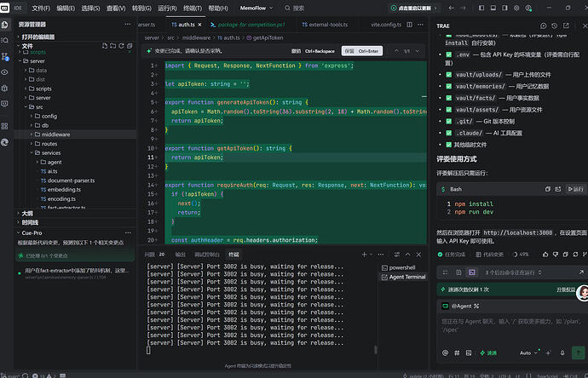
Task: Toggle the bottom panel layout
Action: pos(493,8)
